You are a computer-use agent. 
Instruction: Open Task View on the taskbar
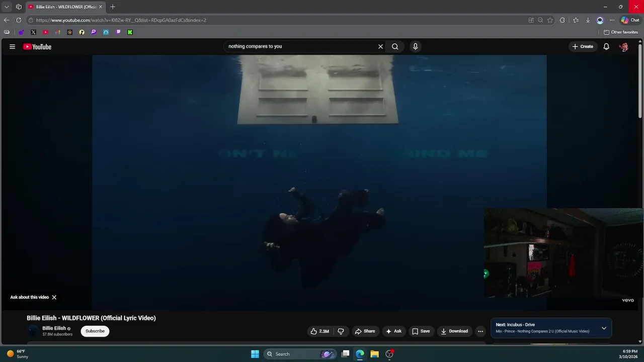[x=345, y=354]
